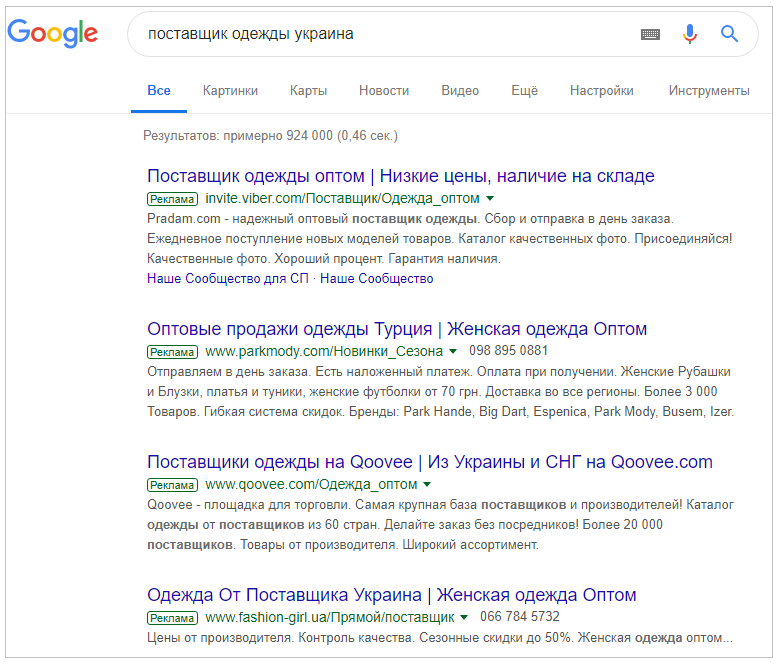Image resolution: width=778 pixels, height=666 pixels.
Task: Open Инструменты search tools
Action: 709,91
